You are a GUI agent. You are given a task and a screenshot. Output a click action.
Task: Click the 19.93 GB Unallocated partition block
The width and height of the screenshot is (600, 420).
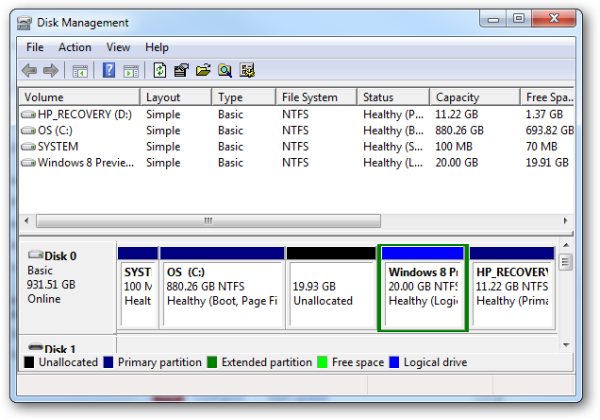[x=331, y=292]
